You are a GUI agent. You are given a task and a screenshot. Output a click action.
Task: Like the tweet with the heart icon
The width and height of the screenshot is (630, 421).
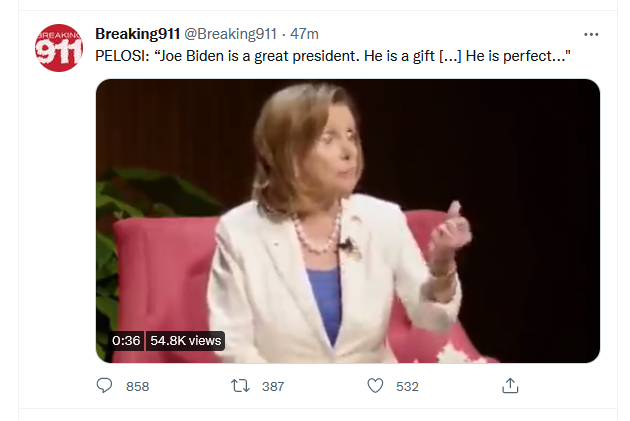pos(375,386)
